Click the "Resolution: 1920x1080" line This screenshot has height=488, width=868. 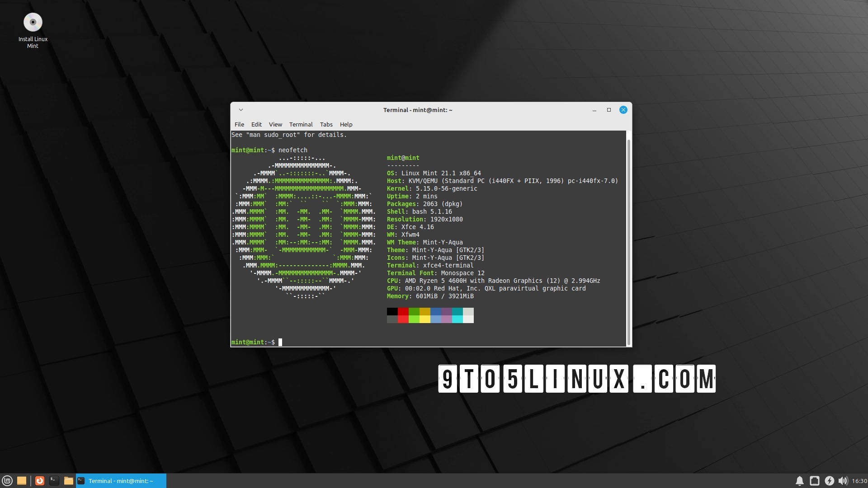coord(425,219)
